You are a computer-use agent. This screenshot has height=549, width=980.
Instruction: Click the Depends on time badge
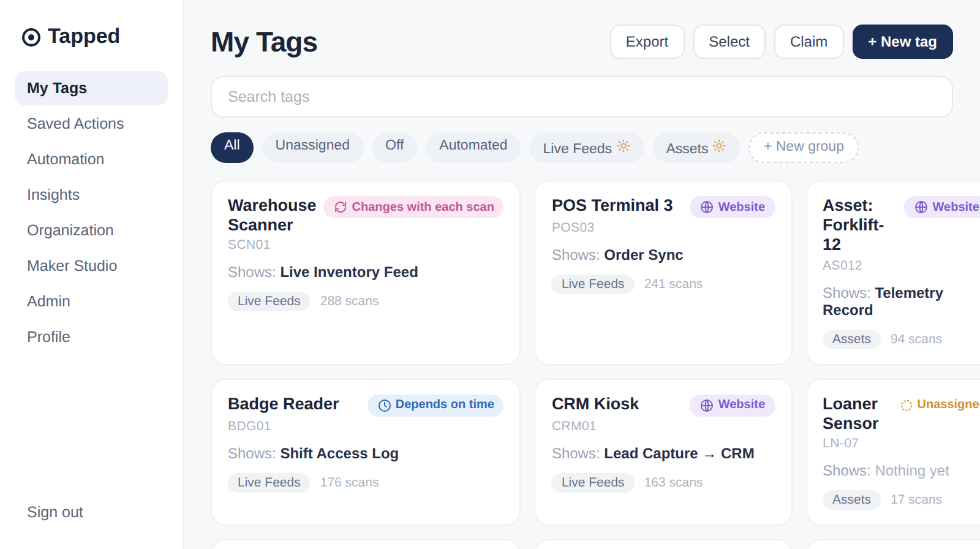(435, 406)
